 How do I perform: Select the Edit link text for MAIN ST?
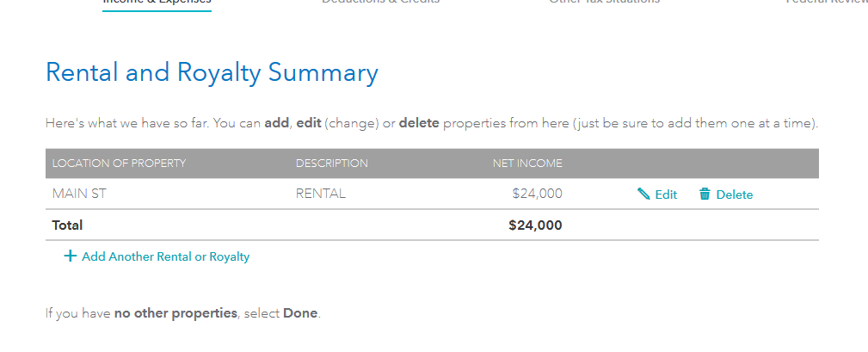[666, 195]
